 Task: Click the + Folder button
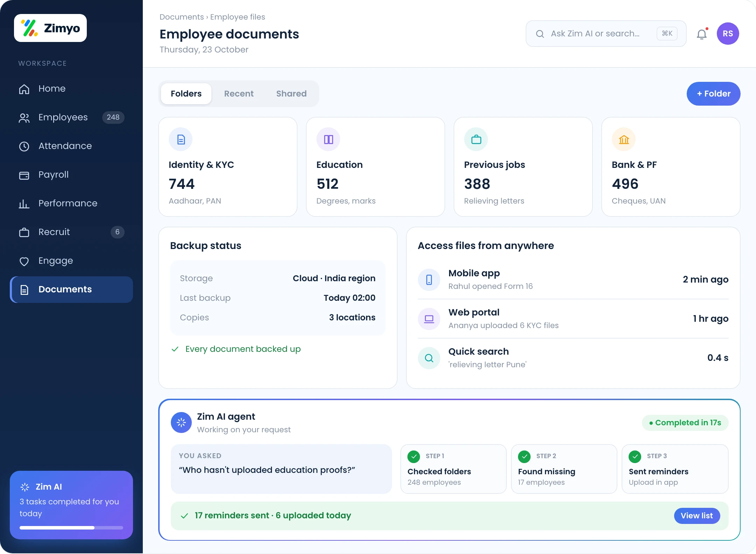[713, 94]
